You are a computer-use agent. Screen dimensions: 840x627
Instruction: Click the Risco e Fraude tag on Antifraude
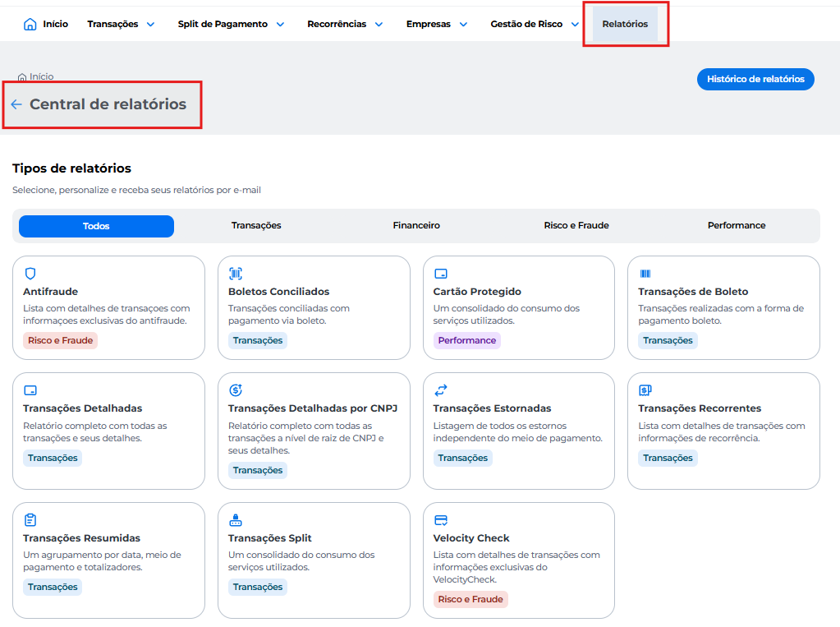[60, 340]
